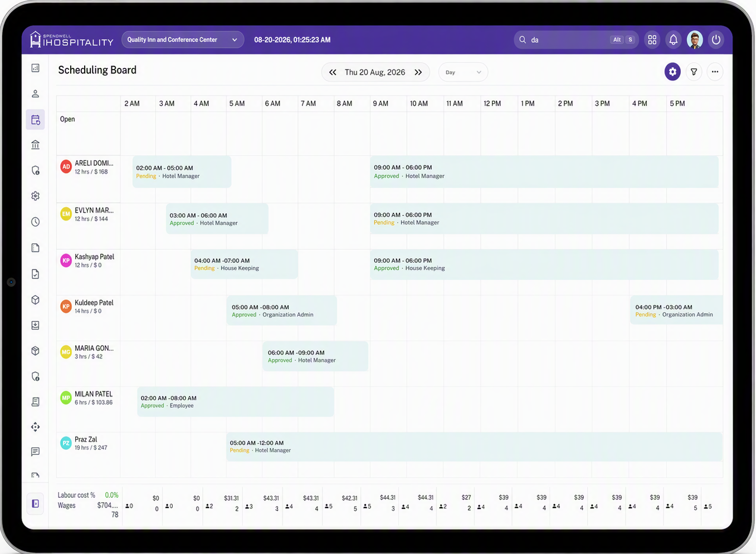The width and height of the screenshot is (756, 554).
Task: Open the person profile icon in sidebar
Action: point(36,94)
